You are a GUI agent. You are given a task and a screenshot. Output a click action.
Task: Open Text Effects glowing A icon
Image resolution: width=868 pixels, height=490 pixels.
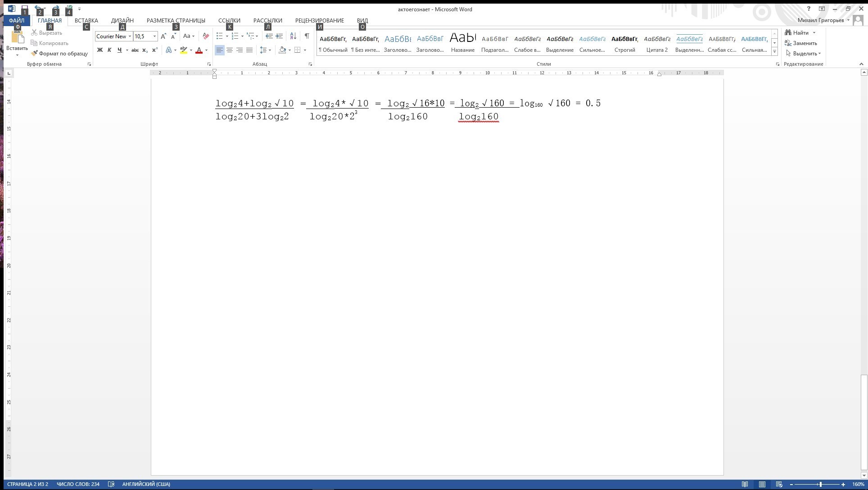169,50
